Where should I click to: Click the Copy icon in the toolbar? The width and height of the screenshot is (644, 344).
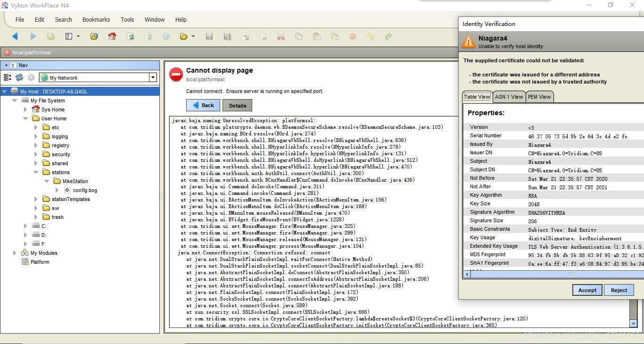[x=299, y=36]
